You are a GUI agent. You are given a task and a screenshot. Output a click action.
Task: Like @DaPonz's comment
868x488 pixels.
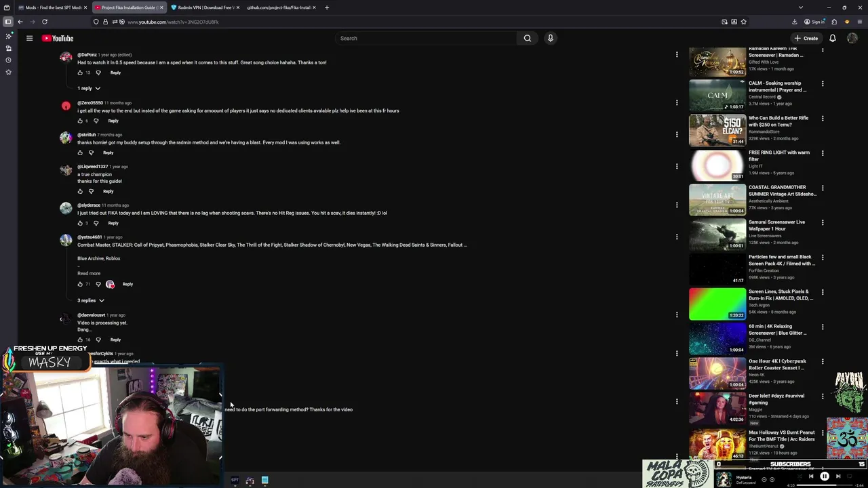pos(80,73)
